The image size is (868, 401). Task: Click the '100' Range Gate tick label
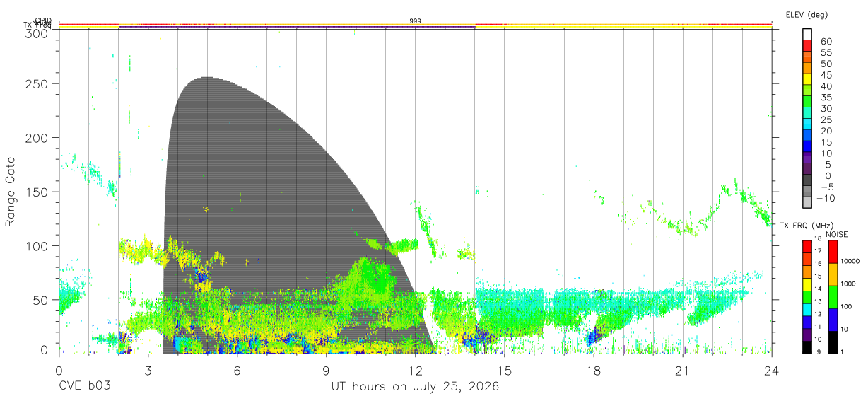(x=37, y=246)
